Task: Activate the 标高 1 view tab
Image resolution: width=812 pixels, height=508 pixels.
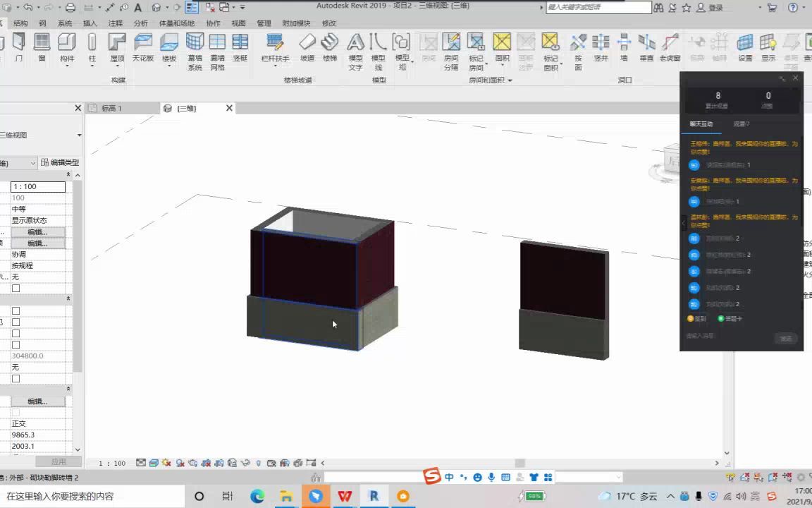Action: point(113,108)
